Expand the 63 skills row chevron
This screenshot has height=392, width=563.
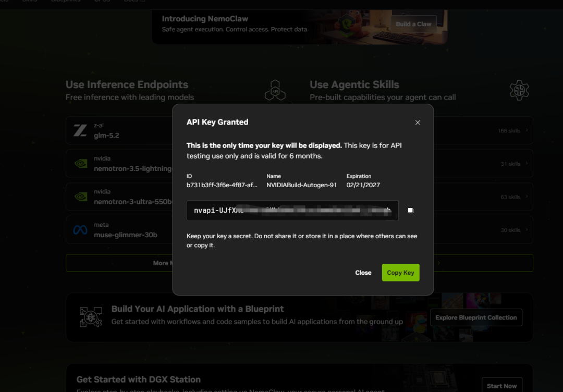(527, 197)
